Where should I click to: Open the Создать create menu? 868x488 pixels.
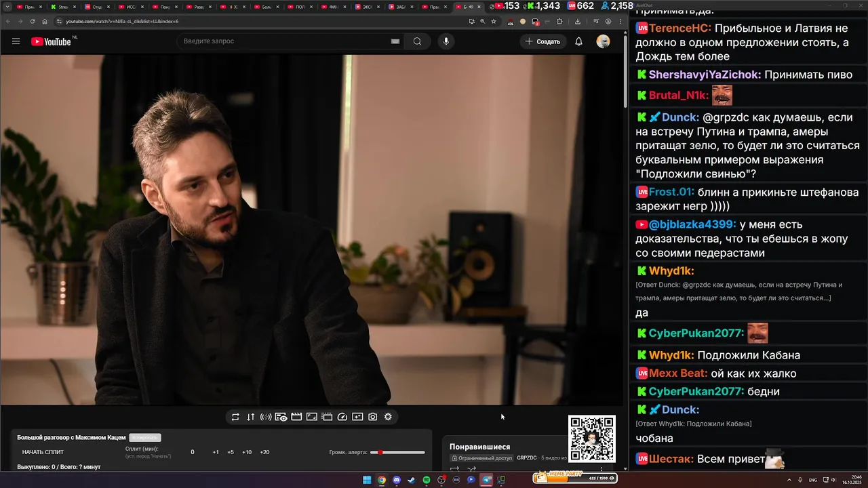[543, 41]
